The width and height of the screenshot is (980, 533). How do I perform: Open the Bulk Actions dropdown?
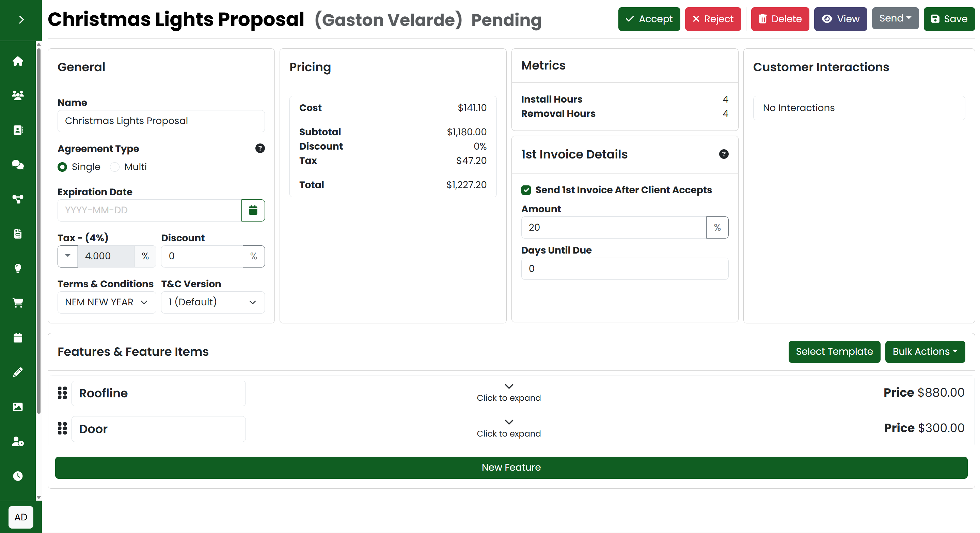point(925,351)
